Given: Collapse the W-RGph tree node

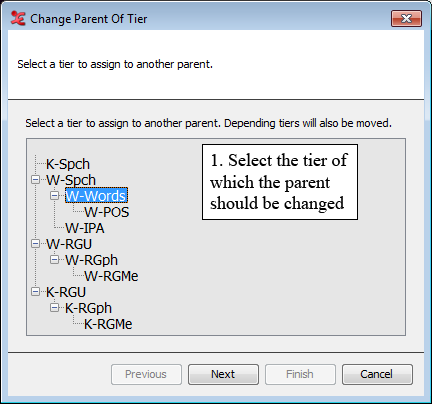Looking at the screenshot, I should coord(54,260).
